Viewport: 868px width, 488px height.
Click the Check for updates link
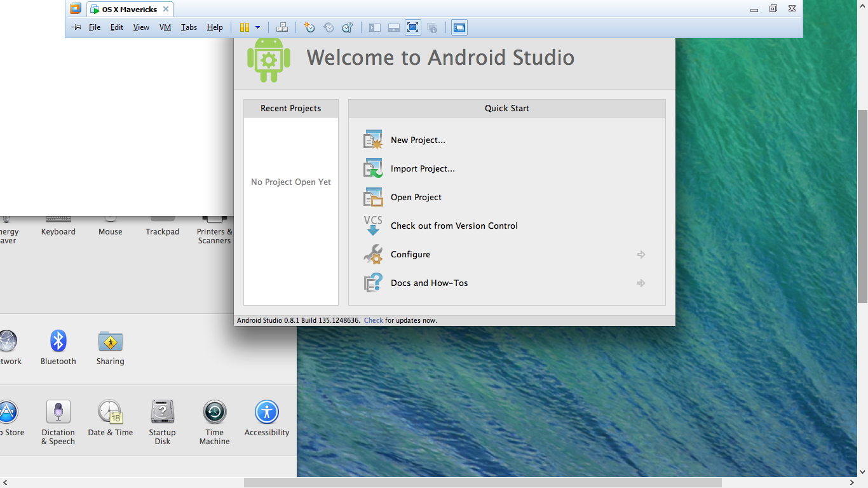point(374,320)
